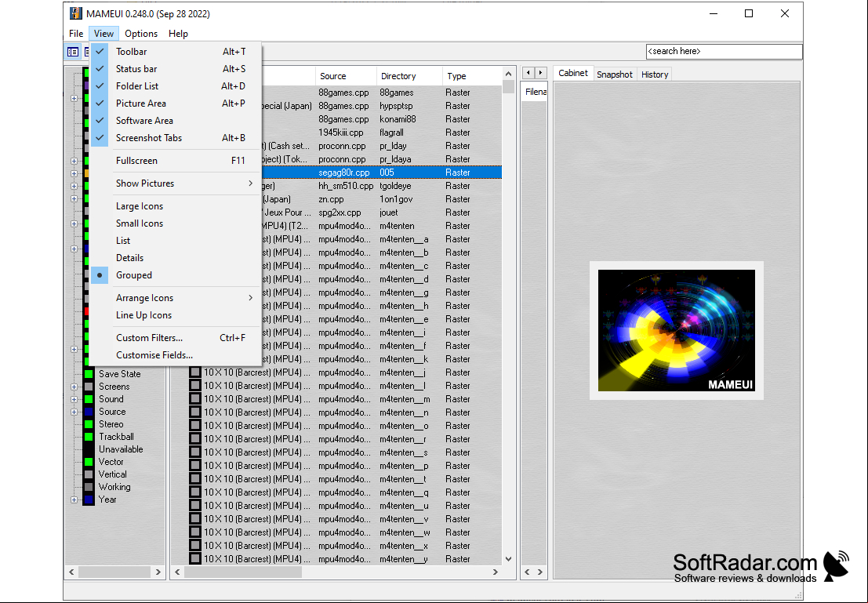Click the game icon in the m4tenten__u row
Screen dimensions: 868x603
pyautogui.click(x=195, y=506)
